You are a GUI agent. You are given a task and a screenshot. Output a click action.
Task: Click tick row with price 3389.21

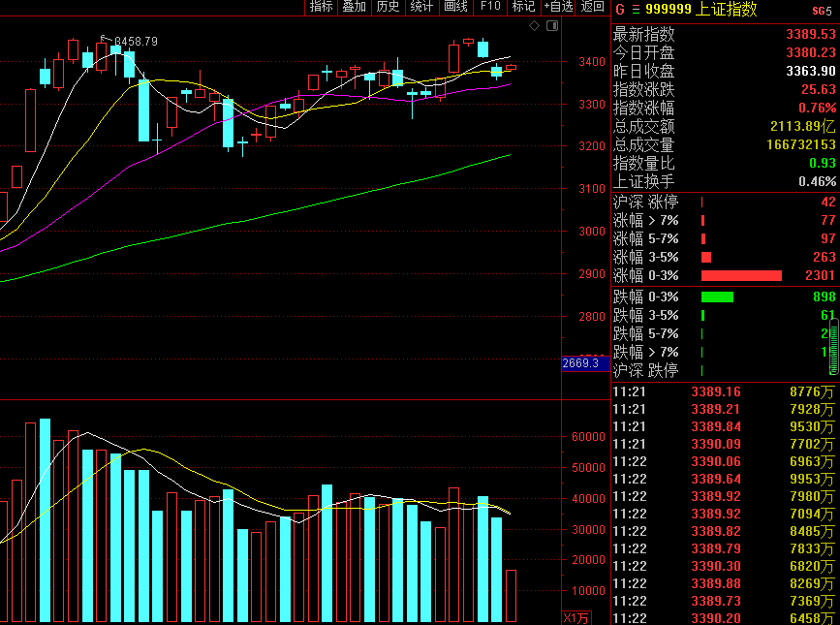pyautogui.click(x=725, y=410)
